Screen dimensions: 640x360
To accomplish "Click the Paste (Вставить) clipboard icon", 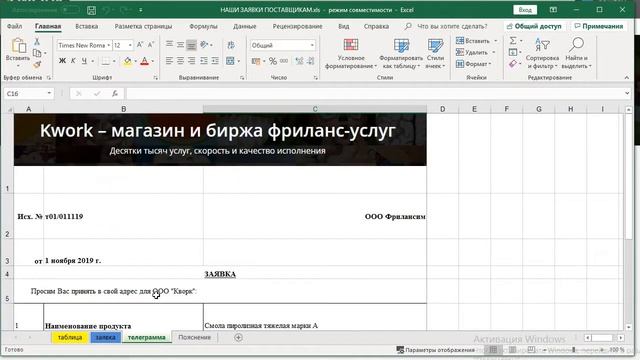I will pos(18,46).
